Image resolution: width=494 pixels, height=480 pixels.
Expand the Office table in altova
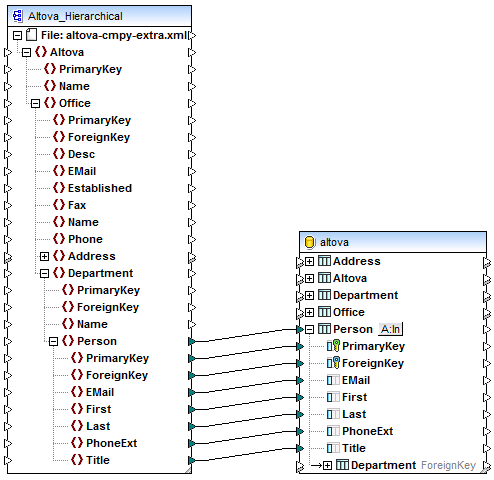(309, 312)
